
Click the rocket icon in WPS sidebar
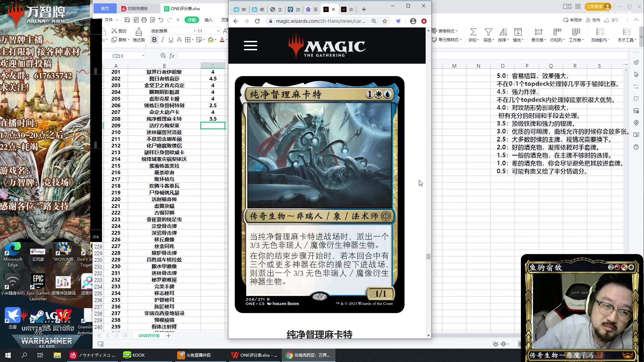click(x=636, y=62)
